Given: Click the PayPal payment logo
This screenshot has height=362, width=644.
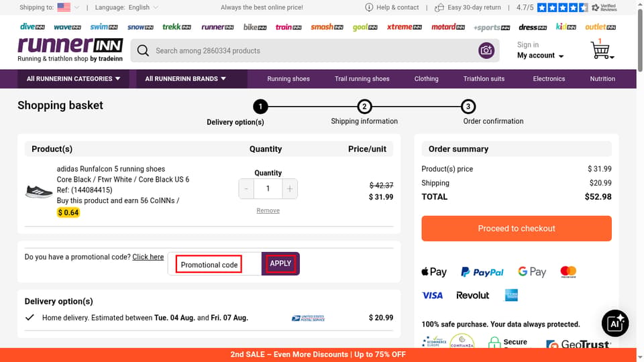Looking at the screenshot, I should click(482, 272).
